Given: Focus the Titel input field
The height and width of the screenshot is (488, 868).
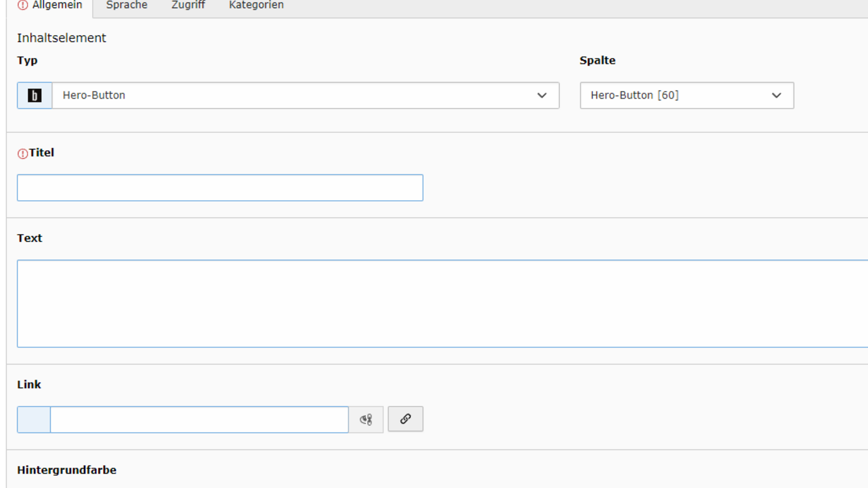Looking at the screenshot, I should coord(220,188).
